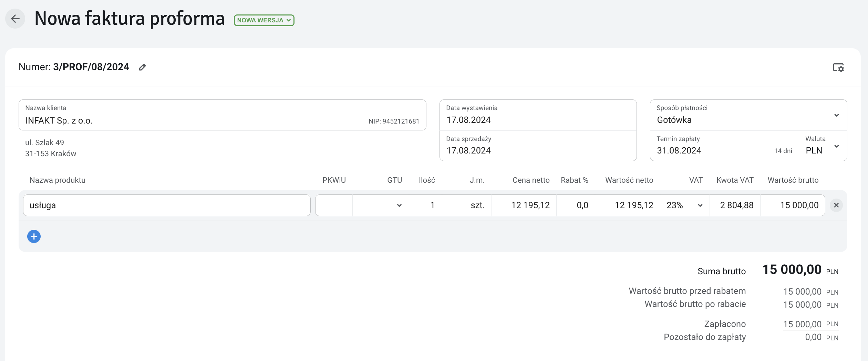Change the 23% VAT rate dropdown
Image resolution: width=868 pixels, height=361 pixels.
click(x=685, y=205)
